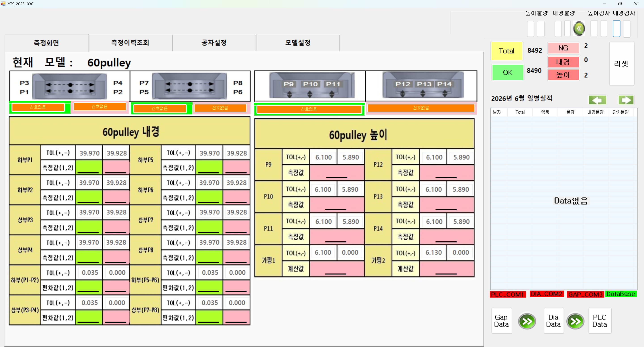Open PLC Data button

[600, 321]
